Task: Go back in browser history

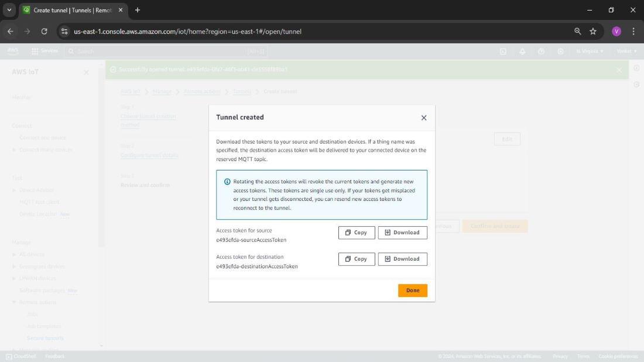Action: pos(11,31)
